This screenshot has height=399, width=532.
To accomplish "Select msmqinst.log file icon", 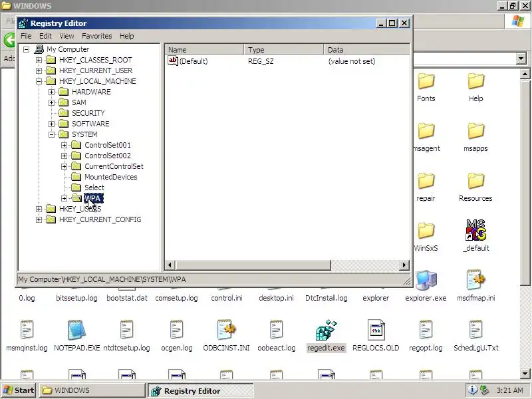I will [27, 330].
